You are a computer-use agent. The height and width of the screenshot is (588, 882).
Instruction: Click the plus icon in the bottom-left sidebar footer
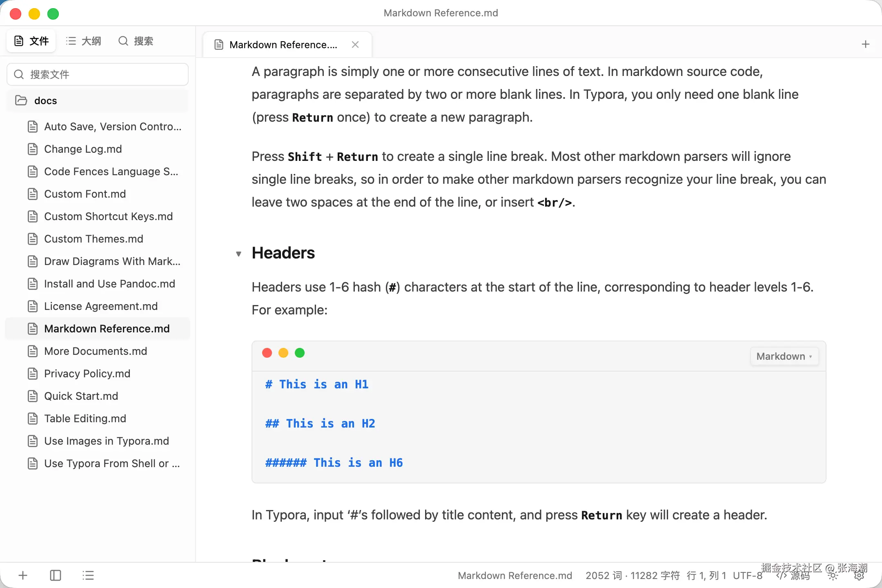(x=23, y=575)
